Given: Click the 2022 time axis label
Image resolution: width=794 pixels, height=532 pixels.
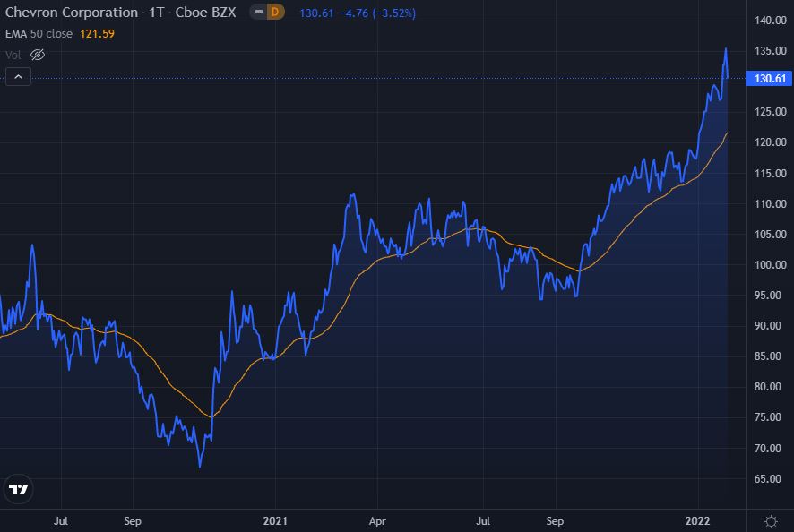Looking at the screenshot, I should pos(697,521).
